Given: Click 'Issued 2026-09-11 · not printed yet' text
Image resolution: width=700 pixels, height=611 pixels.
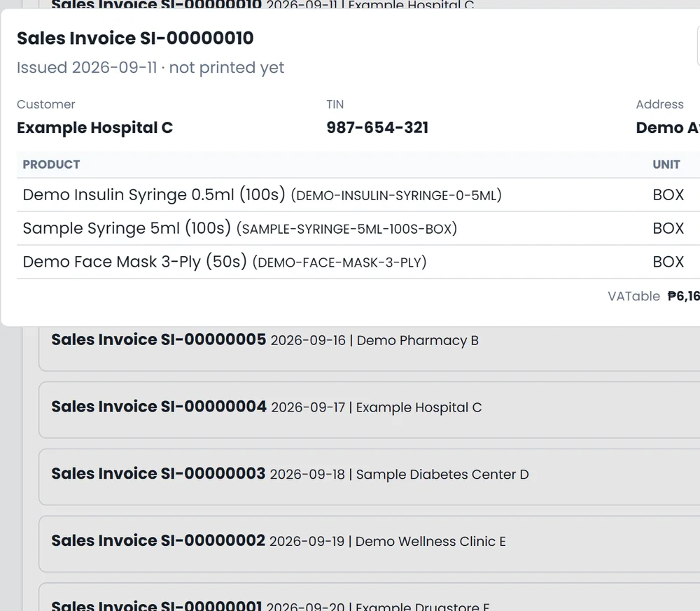Looking at the screenshot, I should [150, 67].
